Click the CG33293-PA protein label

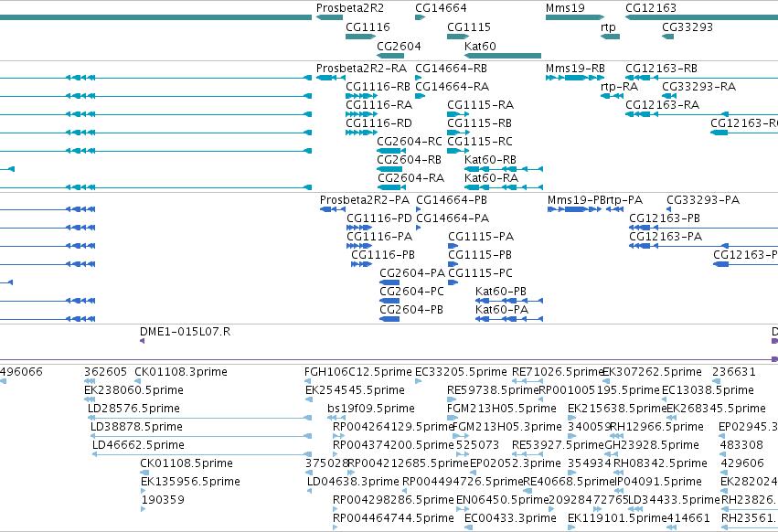(703, 200)
